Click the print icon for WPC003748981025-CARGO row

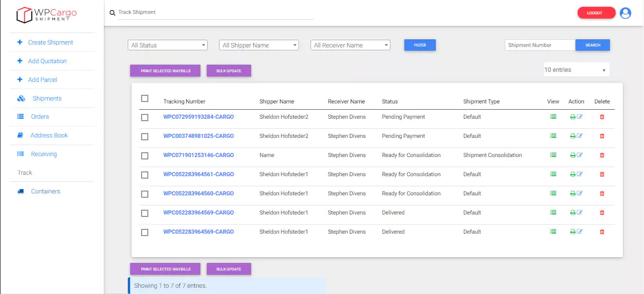[573, 136]
